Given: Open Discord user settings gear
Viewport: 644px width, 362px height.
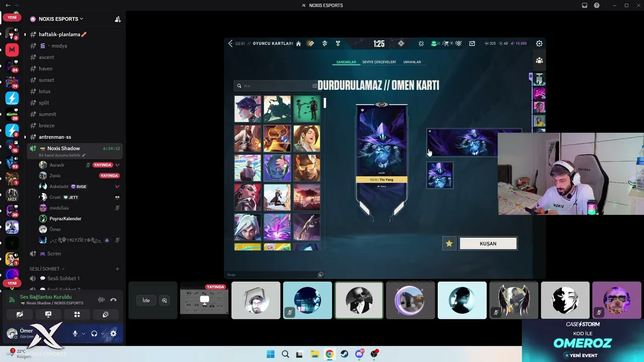Looking at the screenshot, I should [x=113, y=333].
